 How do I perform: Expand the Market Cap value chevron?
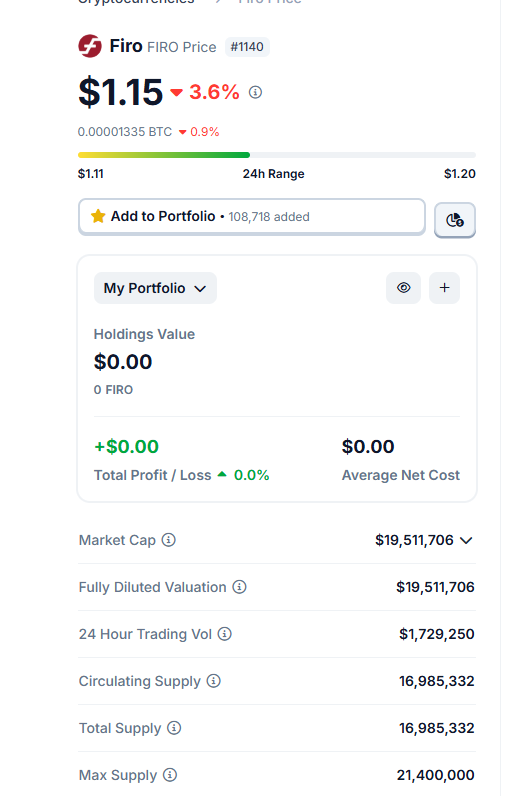coord(466,541)
